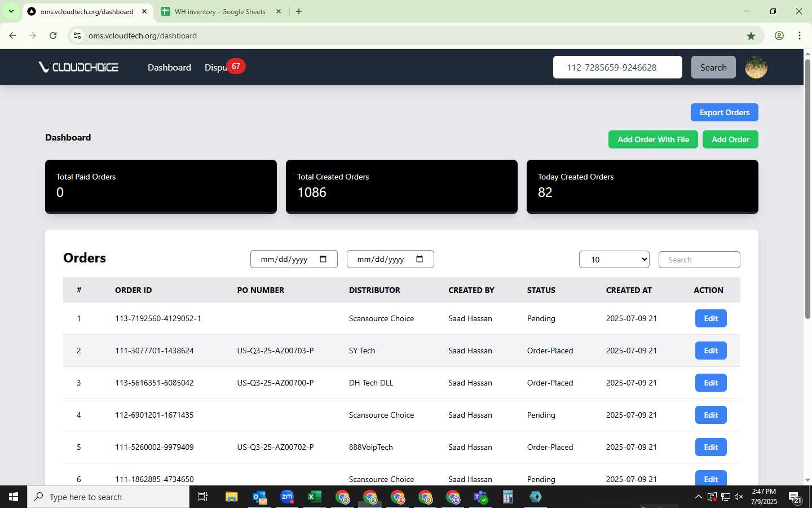Image resolution: width=812 pixels, height=508 pixels.
Task: Open Task View on the taskbar
Action: click(203, 497)
